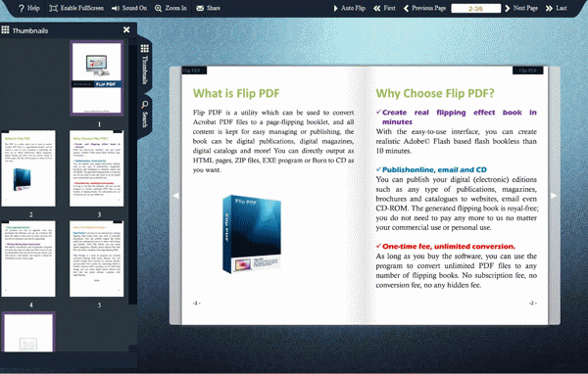Click the right flip arrow on the book
588x374 pixels.
[554, 196]
